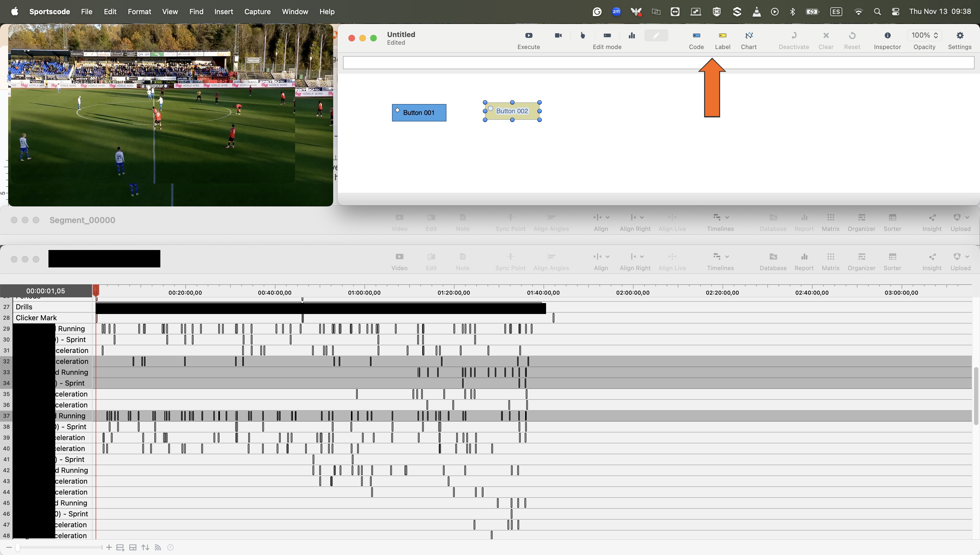Switch edit mode to video camera mode

(x=558, y=35)
